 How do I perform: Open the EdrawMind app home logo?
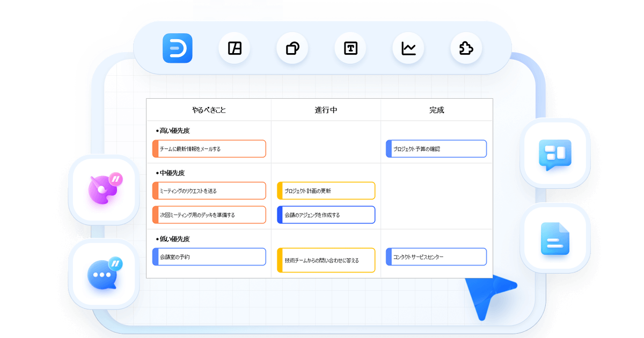click(x=178, y=48)
